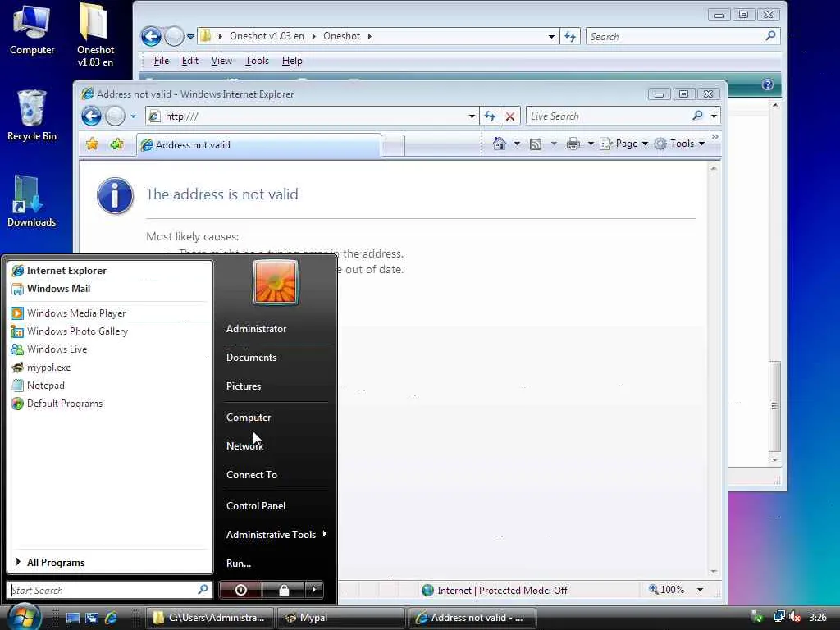This screenshot has height=630, width=840.
Task: Open Explorer View menu
Action: point(221,61)
